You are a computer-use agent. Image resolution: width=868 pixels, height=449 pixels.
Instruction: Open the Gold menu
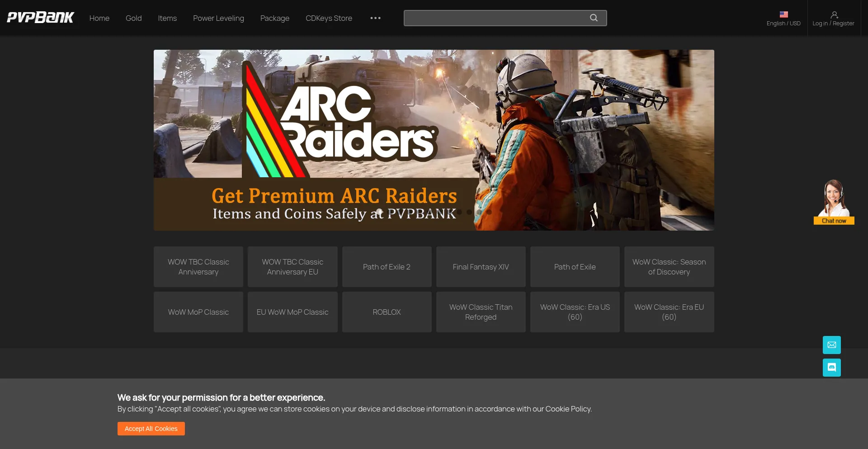pos(134,18)
